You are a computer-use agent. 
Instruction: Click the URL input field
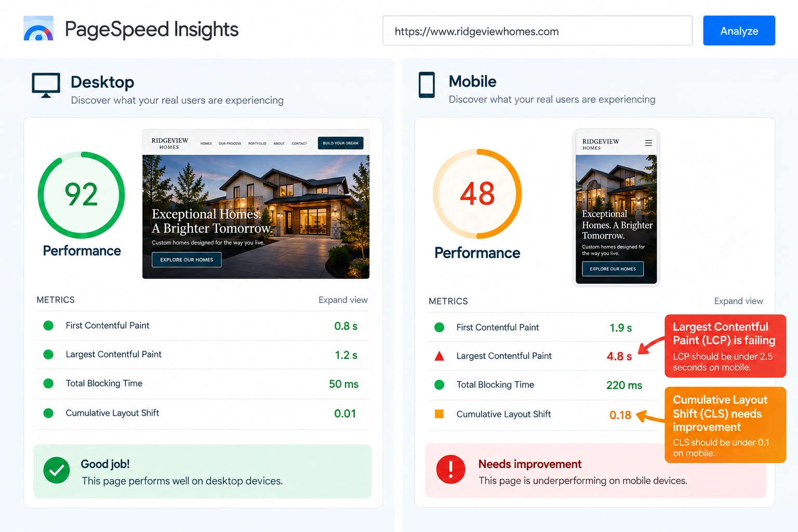click(x=537, y=31)
